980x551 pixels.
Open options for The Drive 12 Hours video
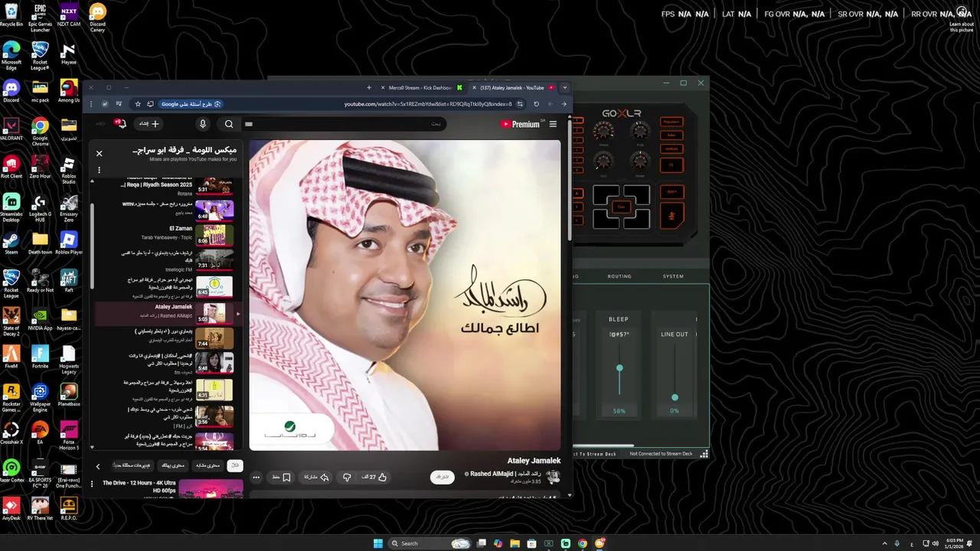(92, 484)
